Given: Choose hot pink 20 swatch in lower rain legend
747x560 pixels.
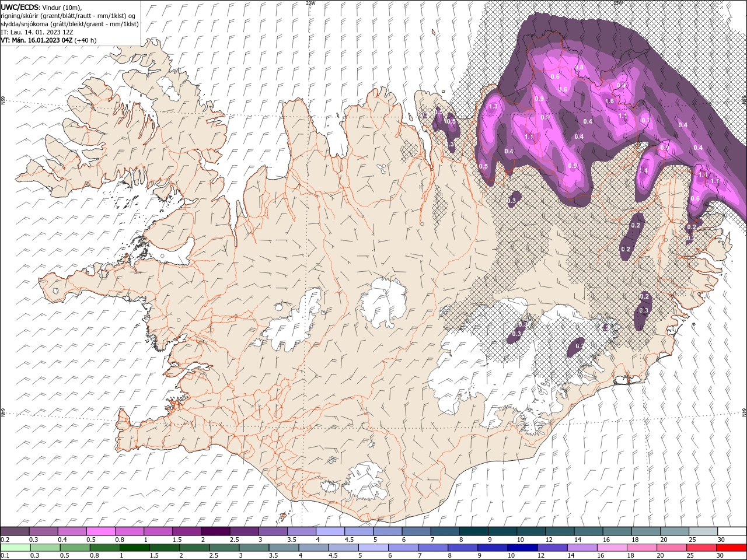Looking at the screenshot, I should pos(672,547).
